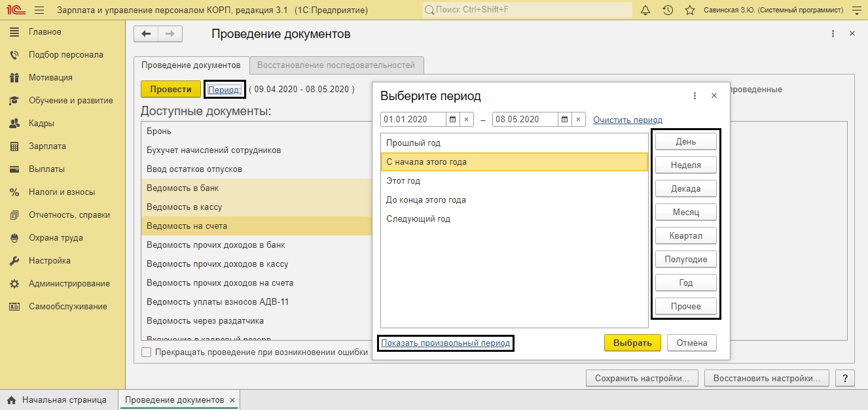The height and width of the screenshot is (410, 868).
Task: Select Бронь document row
Action: pos(256,131)
